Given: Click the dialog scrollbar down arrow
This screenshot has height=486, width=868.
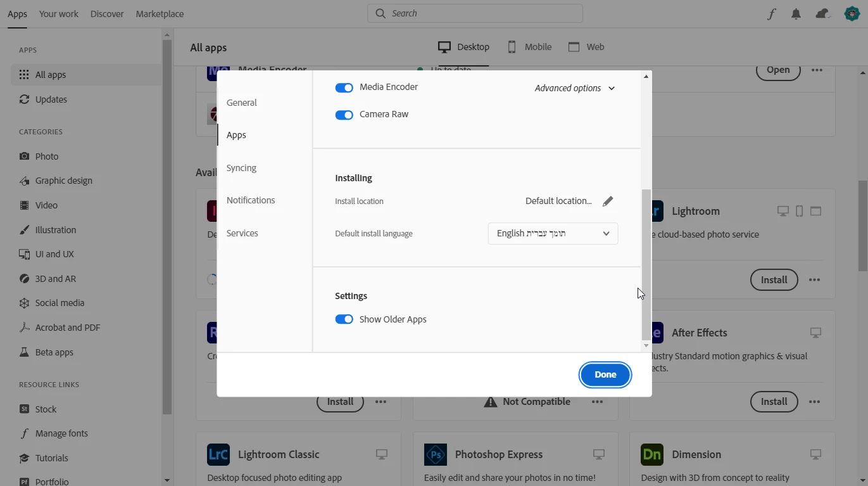Looking at the screenshot, I should coord(646,346).
